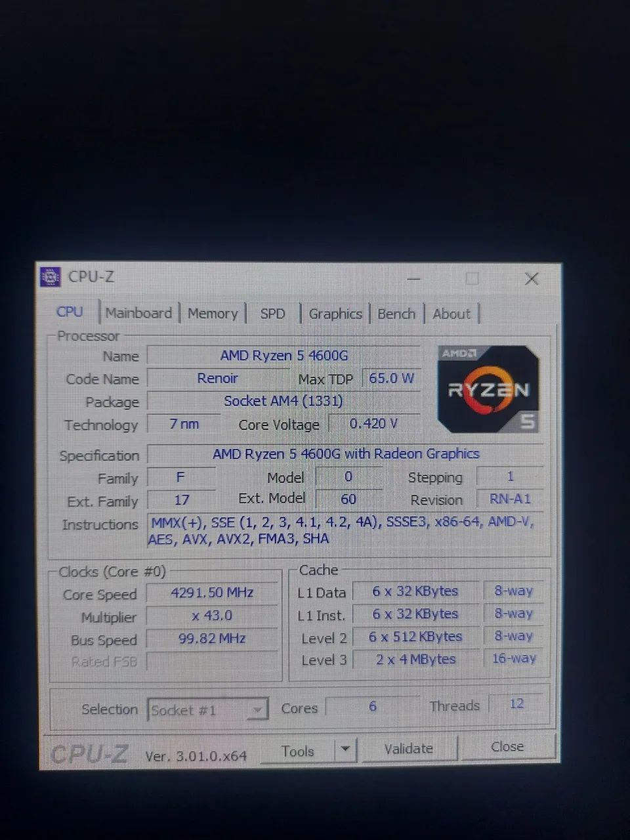630x840 pixels.
Task: Open the About tab
Action: point(451,314)
